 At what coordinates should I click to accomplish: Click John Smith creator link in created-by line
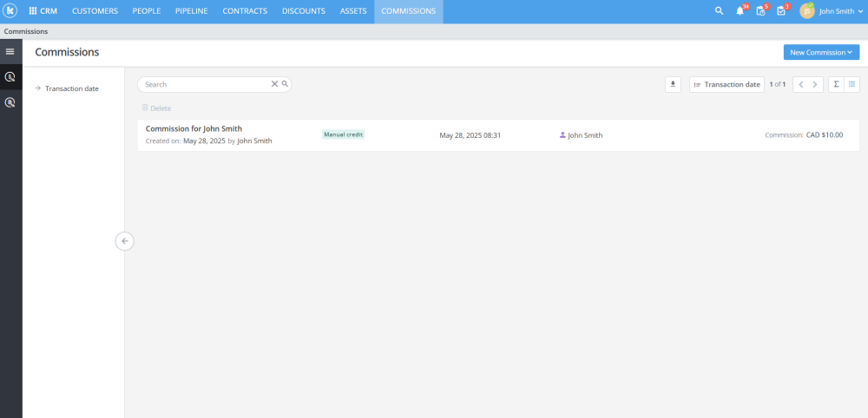click(254, 141)
